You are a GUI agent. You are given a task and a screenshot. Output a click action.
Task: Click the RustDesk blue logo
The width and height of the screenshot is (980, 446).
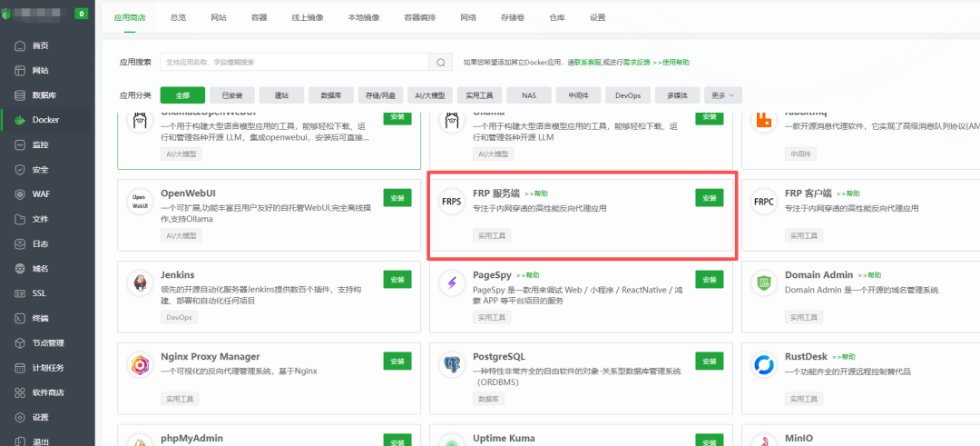(764, 364)
